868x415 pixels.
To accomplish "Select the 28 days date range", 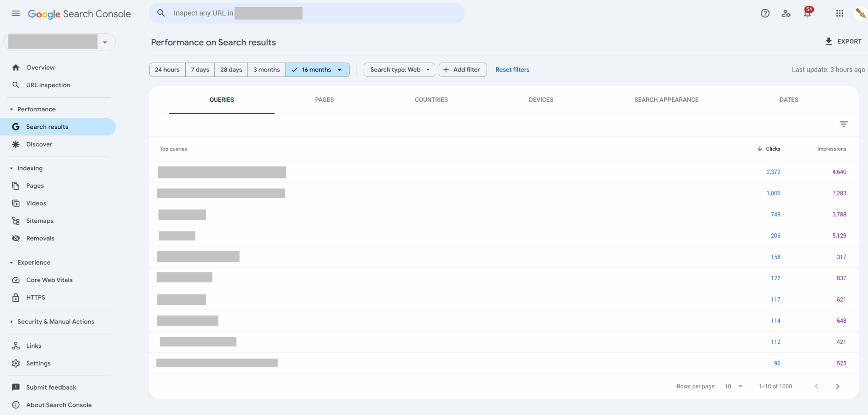I will [x=231, y=69].
